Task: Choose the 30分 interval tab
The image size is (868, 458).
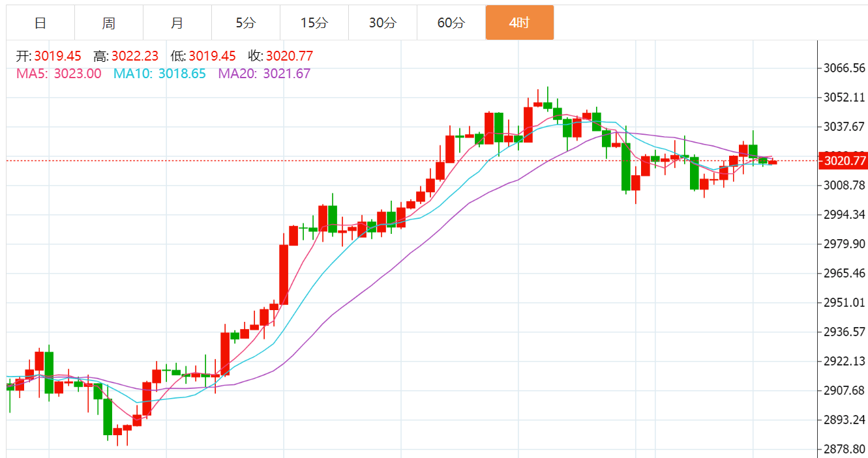Action: click(x=383, y=23)
